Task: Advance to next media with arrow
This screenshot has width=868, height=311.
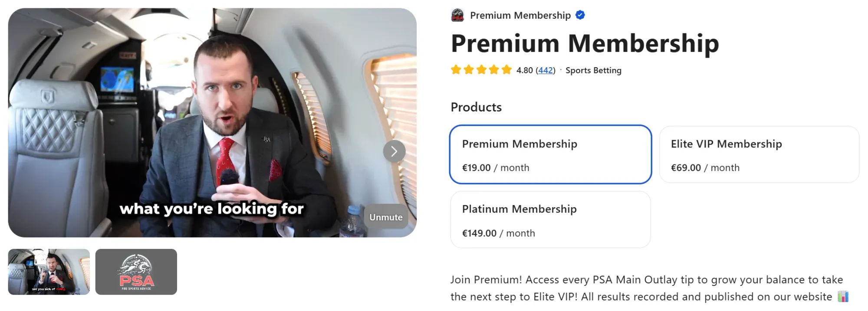Action: pyautogui.click(x=394, y=151)
